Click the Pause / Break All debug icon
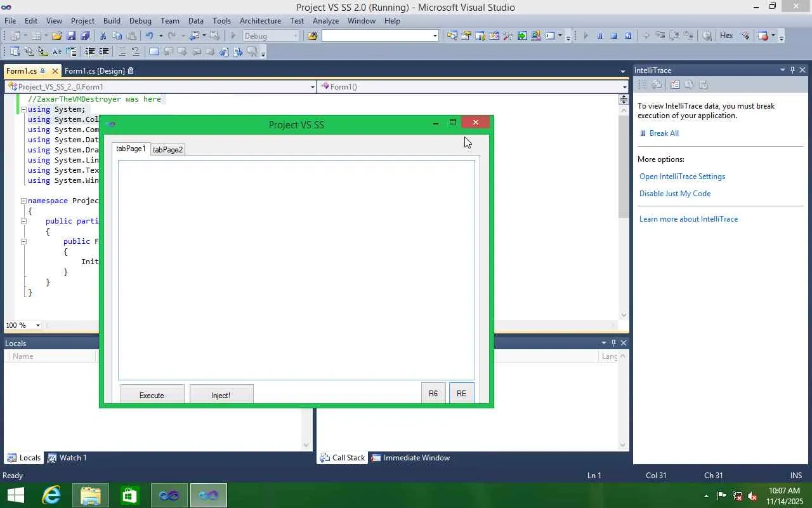812x508 pixels. (599, 36)
